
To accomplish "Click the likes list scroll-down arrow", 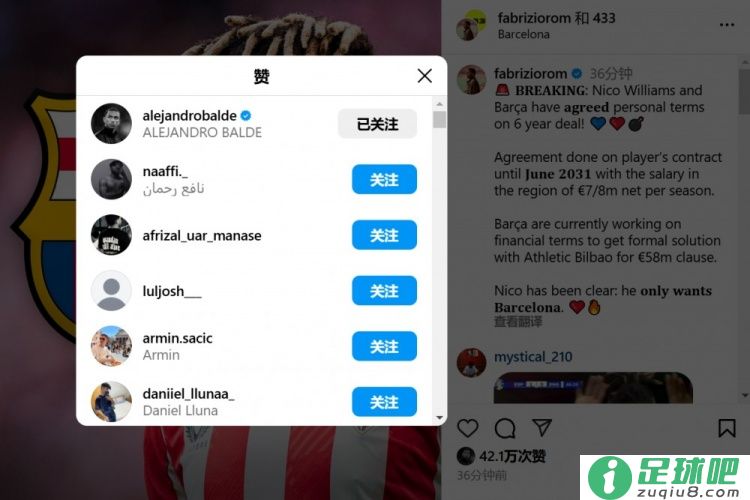I will (x=440, y=418).
